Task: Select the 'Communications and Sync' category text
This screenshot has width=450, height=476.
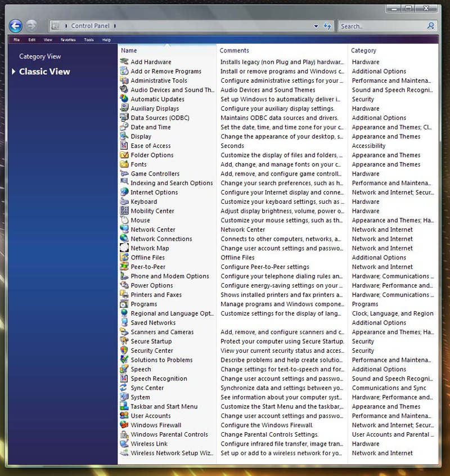Action: [389, 388]
